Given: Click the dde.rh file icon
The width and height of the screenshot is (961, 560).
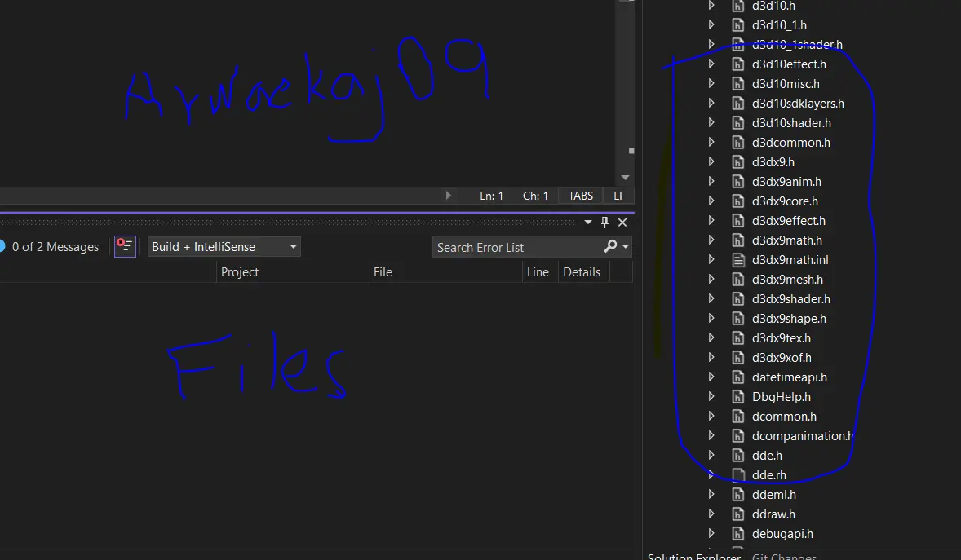Looking at the screenshot, I should pyautogui.click(x=738, y=475).
